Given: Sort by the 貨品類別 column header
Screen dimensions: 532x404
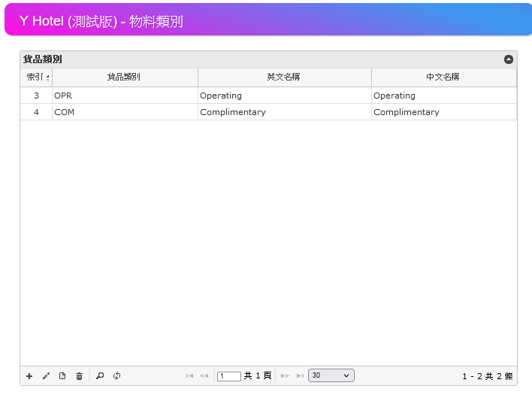Looking at the screenshot, I should 124,77.
